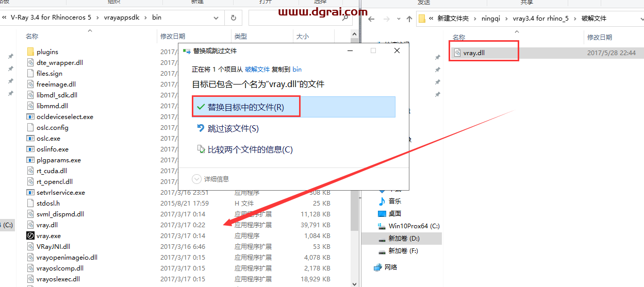644x287 pixels.
Task: Expand 详细信息 details section
Action: point(211,179)
